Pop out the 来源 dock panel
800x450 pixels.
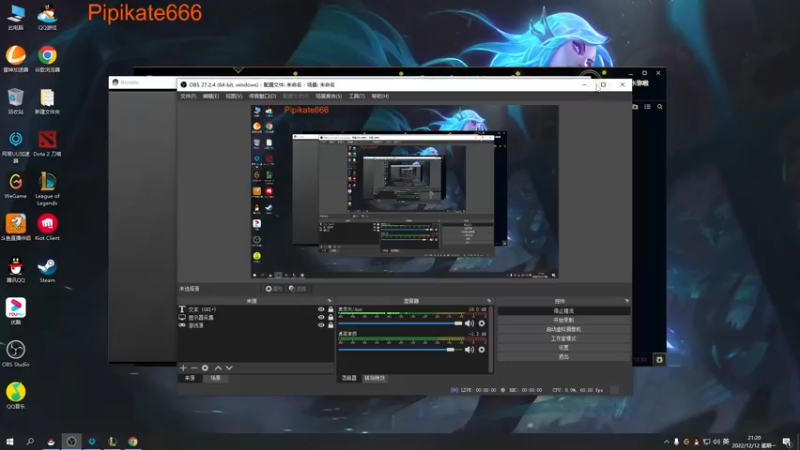point(330,301)
